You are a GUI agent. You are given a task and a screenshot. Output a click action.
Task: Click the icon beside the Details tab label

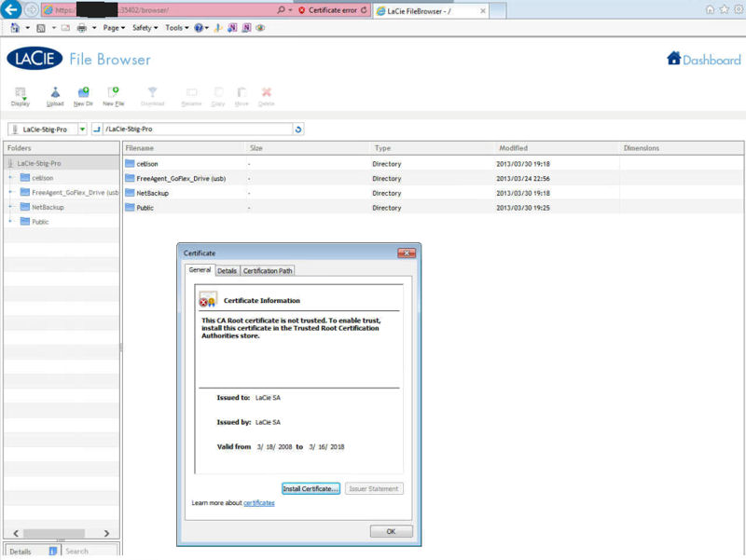tap(53, 551)
